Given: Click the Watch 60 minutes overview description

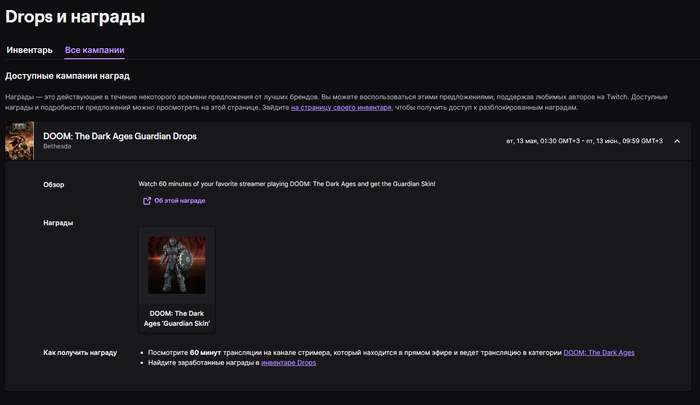Looking at the screenshot, I should point(286,184).
